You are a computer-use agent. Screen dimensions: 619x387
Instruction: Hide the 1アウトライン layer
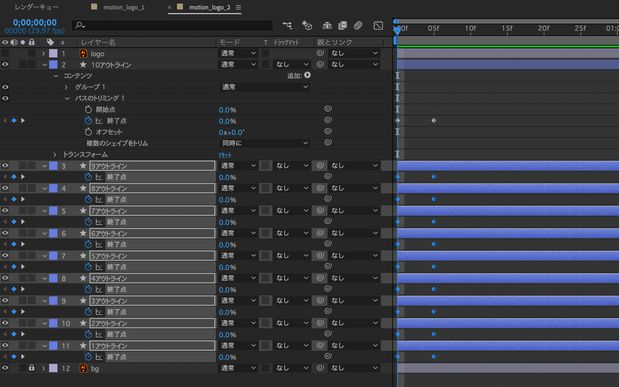tap(5, 346)
